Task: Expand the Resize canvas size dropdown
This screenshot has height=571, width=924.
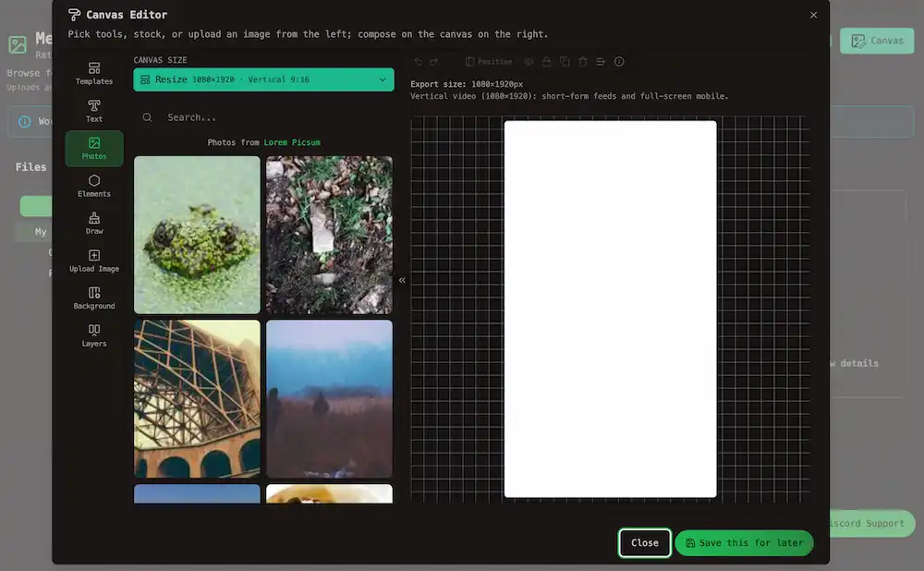Action: click(263, 79)
